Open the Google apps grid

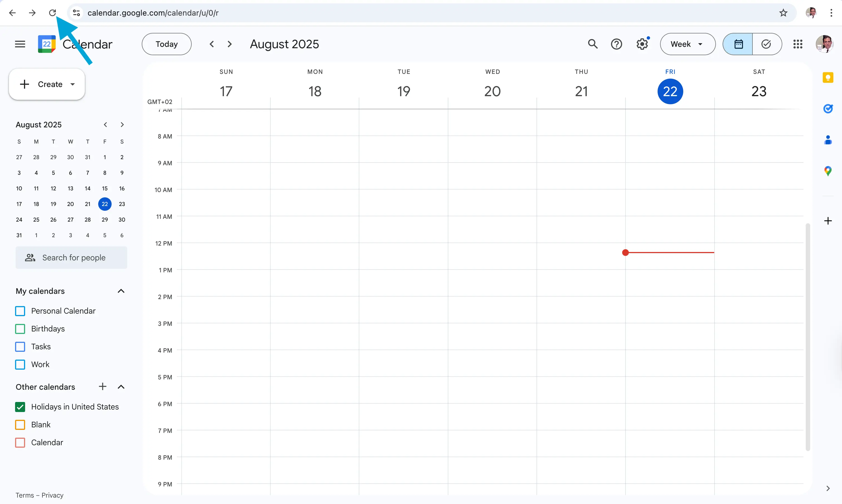pyautogui.click(x=797, y=44)
